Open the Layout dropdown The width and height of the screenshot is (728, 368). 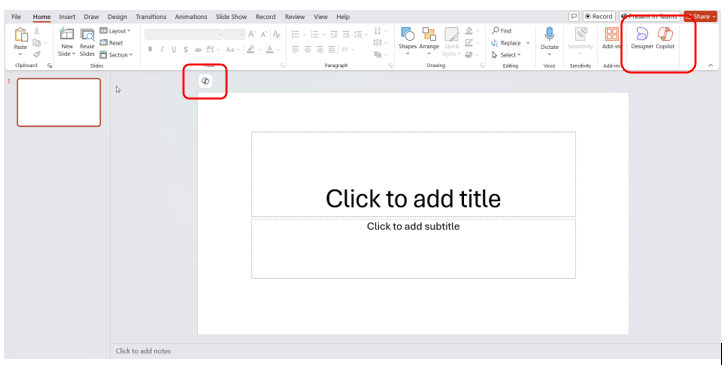[x=115, y=31]
